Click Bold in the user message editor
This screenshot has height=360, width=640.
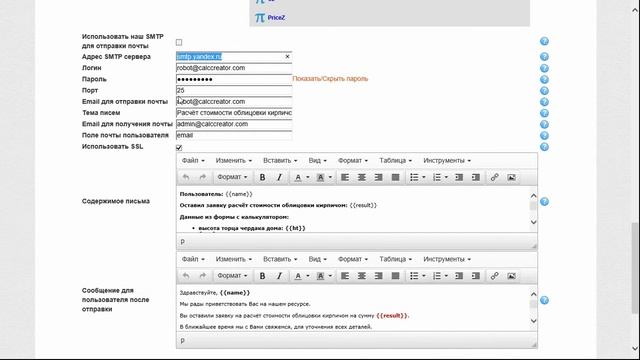point(262,276)
